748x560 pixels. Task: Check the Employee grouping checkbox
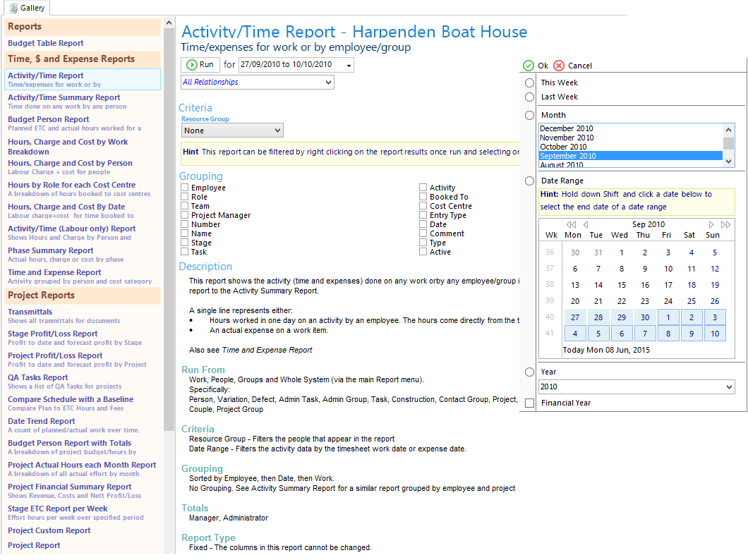click(x=185, y=188)
